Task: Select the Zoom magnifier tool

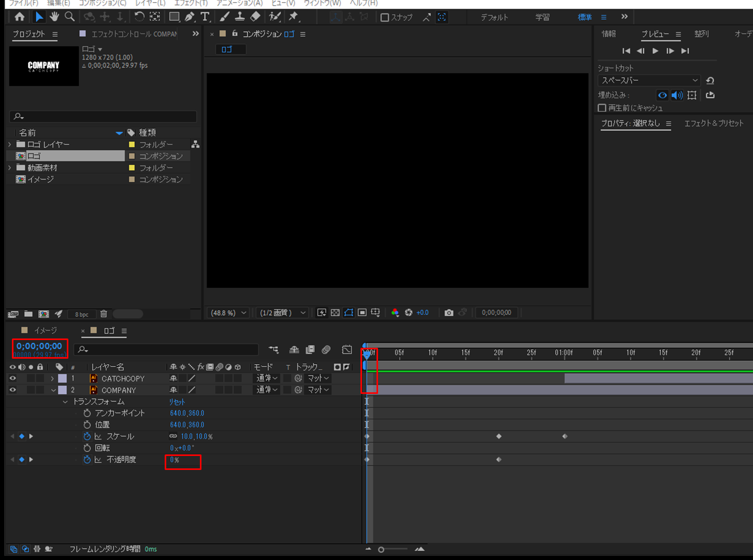Action: tap(69, 17)
